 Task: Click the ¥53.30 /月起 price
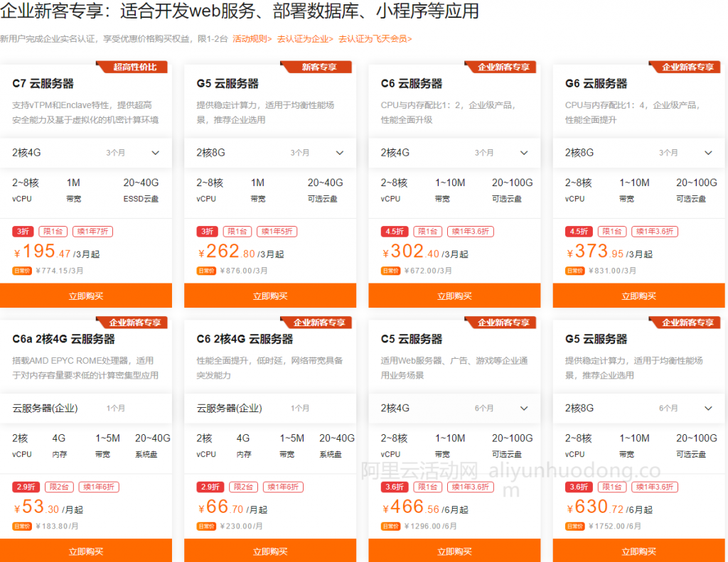pos(48,507)
